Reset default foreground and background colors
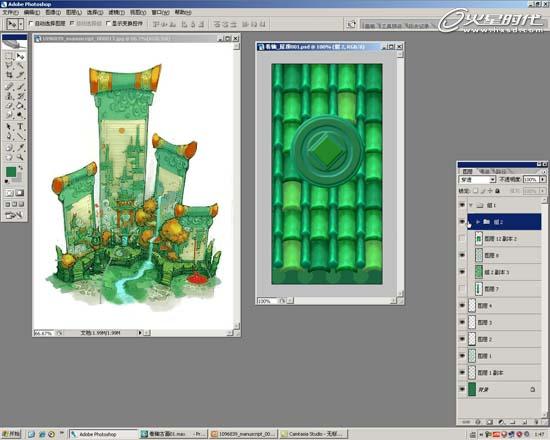 point(7,181)
